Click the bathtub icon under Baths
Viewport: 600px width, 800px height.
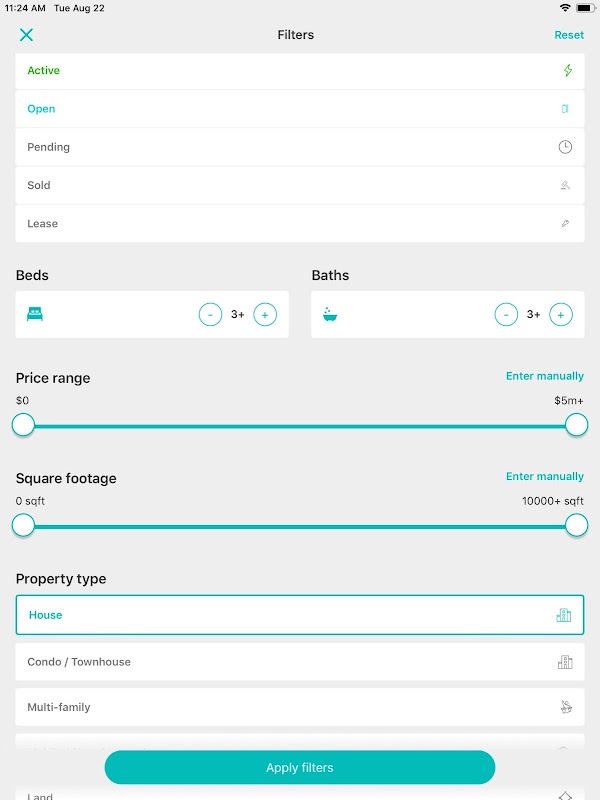[330, 314]
